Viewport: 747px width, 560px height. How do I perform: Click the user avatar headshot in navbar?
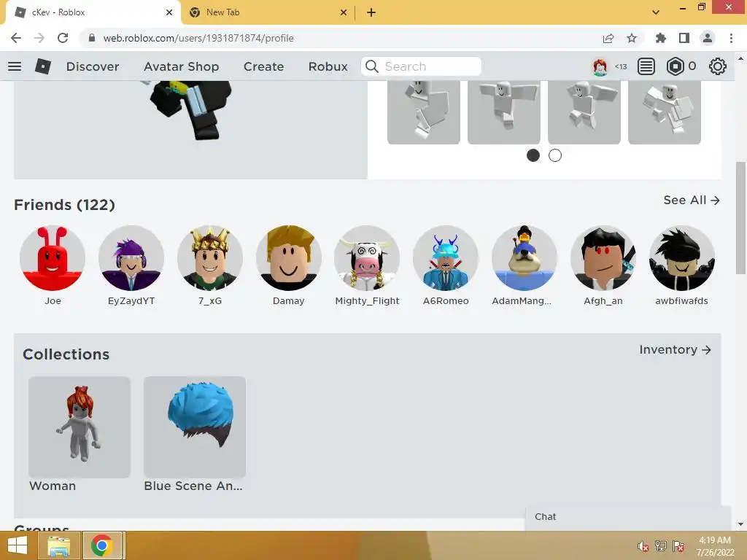point(600,66)
